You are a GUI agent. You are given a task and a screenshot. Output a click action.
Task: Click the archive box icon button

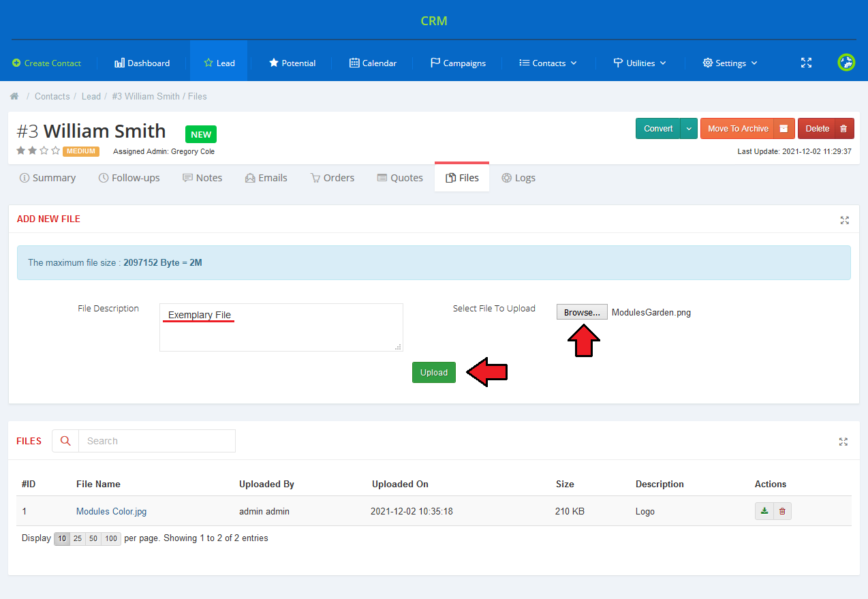(x=784, y=129)
